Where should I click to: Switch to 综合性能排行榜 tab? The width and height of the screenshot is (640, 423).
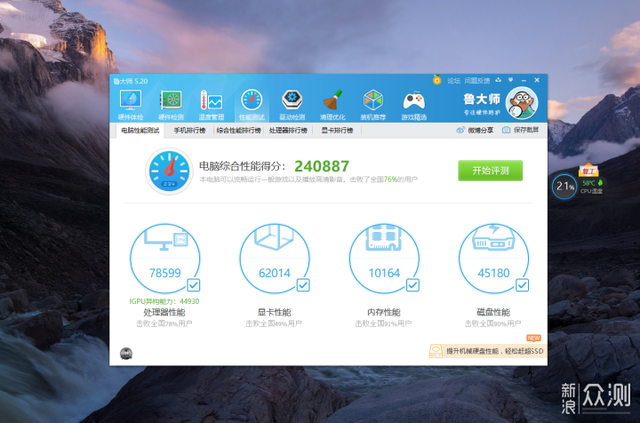pyautogui.click(x=239, y=131)
